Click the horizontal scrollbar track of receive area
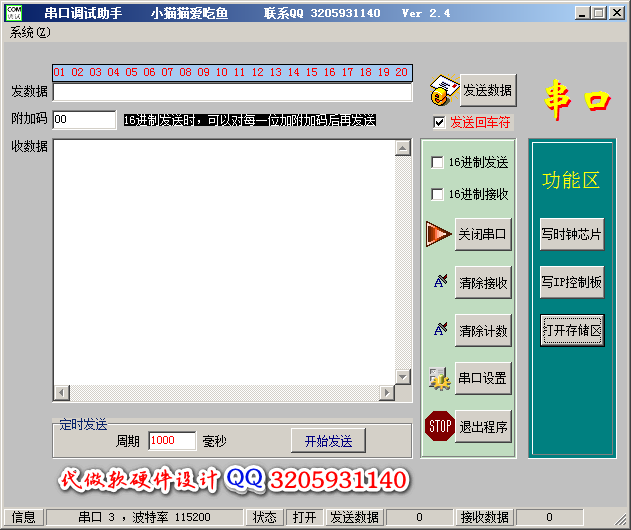 point(224,392)
